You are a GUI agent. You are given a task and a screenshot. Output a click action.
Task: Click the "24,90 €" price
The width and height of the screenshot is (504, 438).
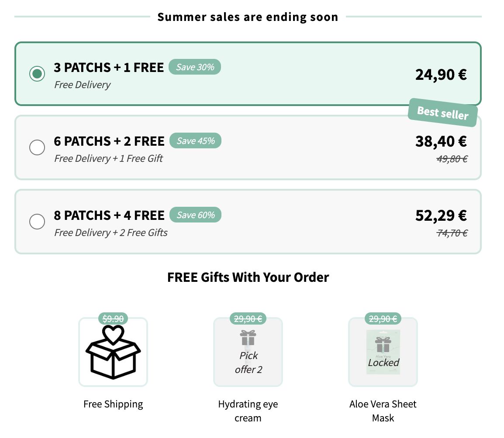coord(441,74)
